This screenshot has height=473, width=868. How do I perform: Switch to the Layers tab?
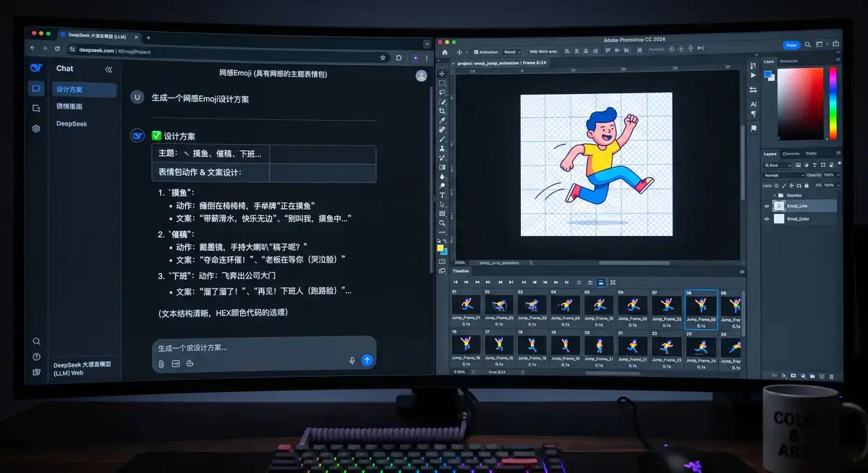coord(770,153)
